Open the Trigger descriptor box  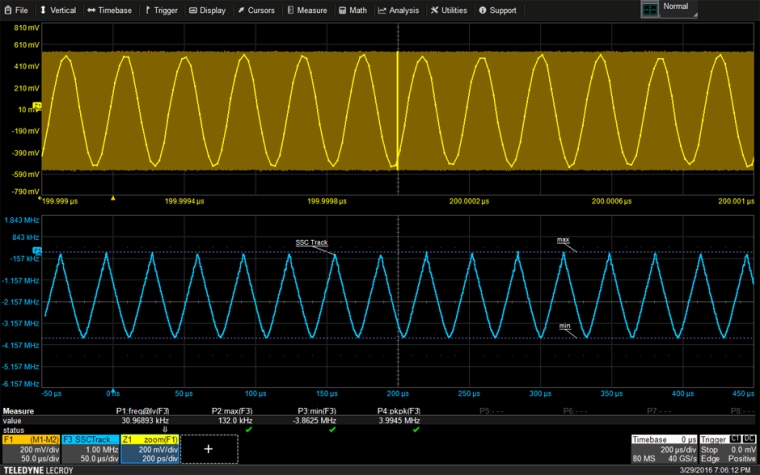(726, 449)
